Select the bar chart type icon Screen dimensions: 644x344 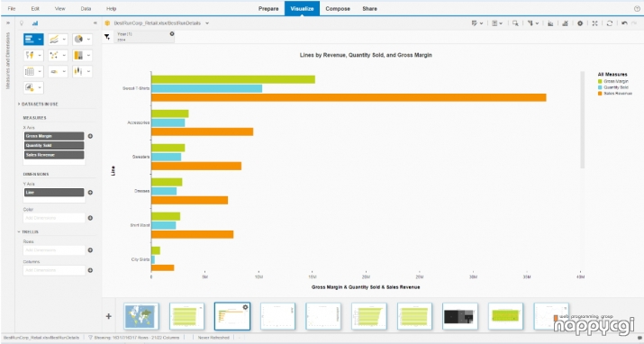click(30, 40)
